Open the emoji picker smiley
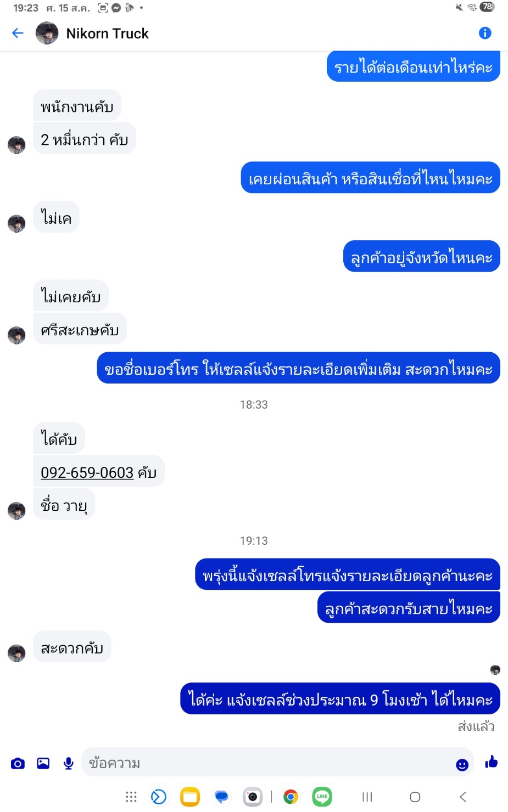 tap(462, 764)
